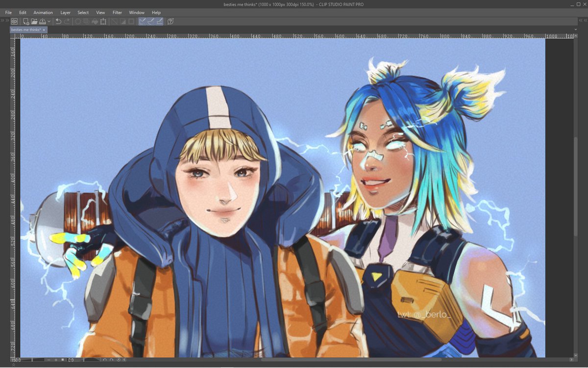
Task: Click the canvas vertical scrollbar thumb
Action: [x=576, y=187]
